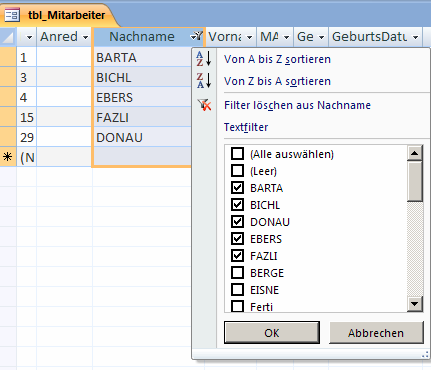Select Von A bis Z sortieren
This screenshot has width=431, height=370.
(x=277, y=59)
